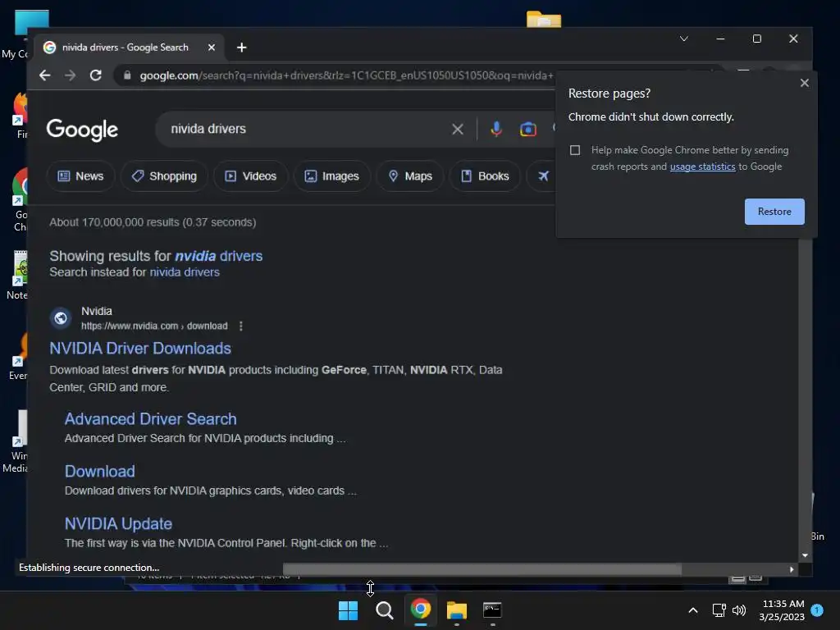Open the notification badge in the tray
The width and height of the screenshot is (840, 630).
point(817,609)
